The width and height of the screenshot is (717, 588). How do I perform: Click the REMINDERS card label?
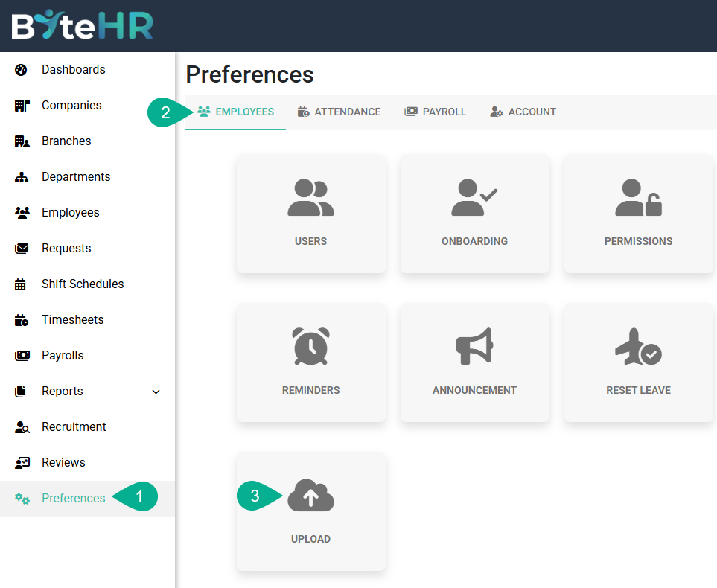tap(311, 391)
